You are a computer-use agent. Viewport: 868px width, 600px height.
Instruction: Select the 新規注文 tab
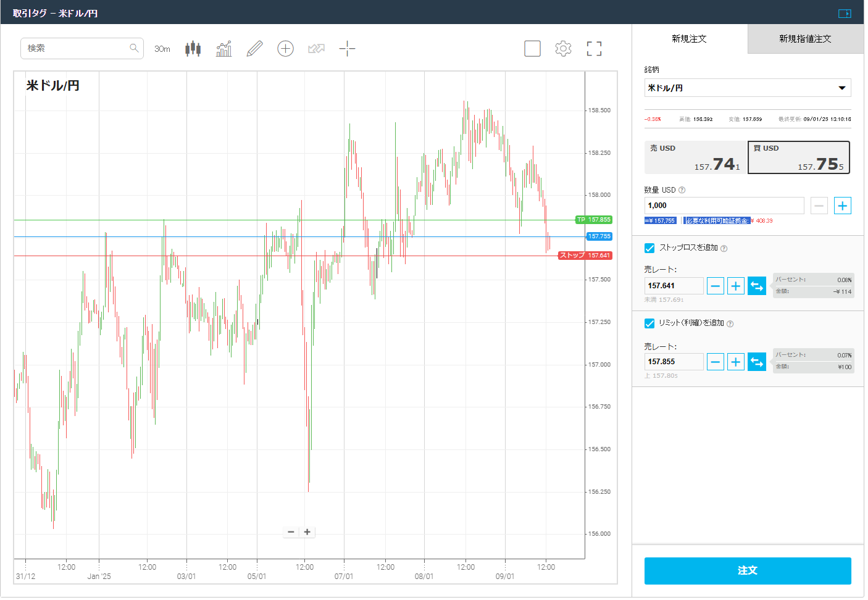[x=689, y=39]
